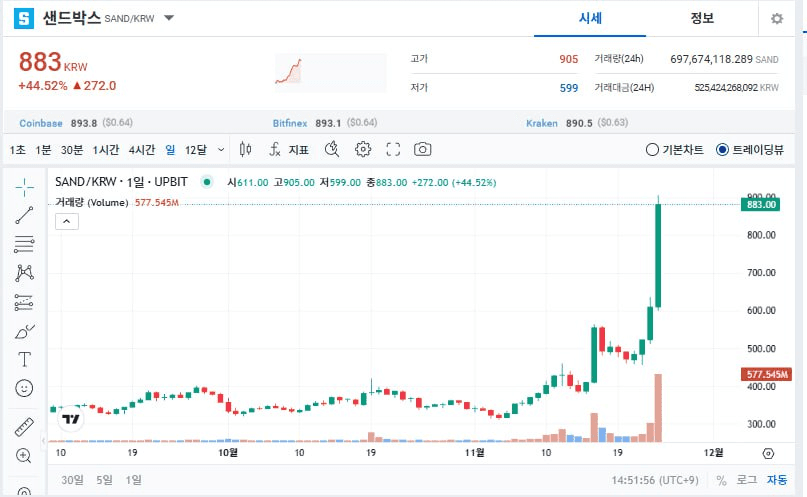The width and height of the screenshot is (807, 497).
Task: Select the text annotation tool
Action: point(24,359)
